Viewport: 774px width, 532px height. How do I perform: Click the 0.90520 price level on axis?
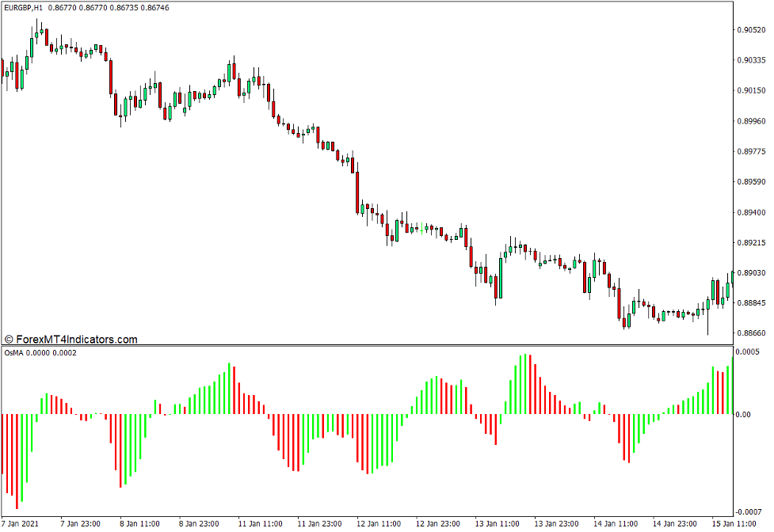coord(749,30)
